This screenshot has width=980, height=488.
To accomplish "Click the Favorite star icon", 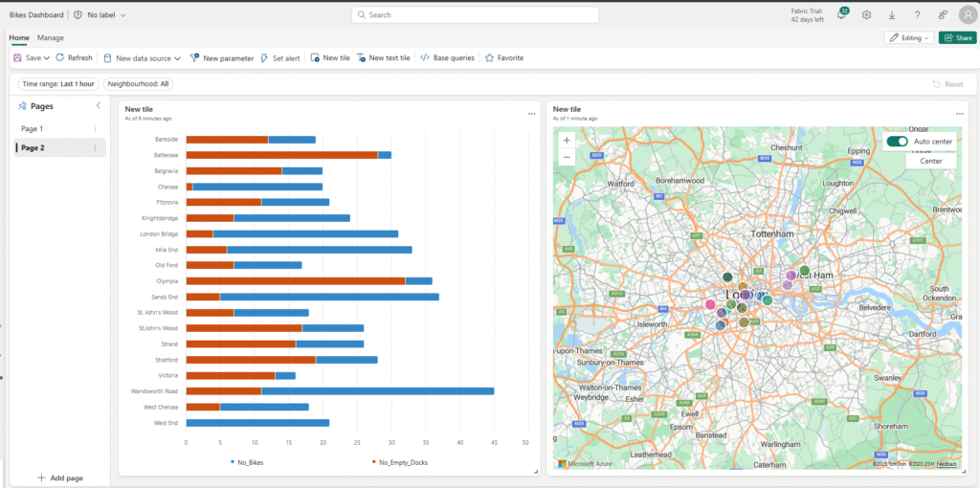I will [x=490, y=58].
